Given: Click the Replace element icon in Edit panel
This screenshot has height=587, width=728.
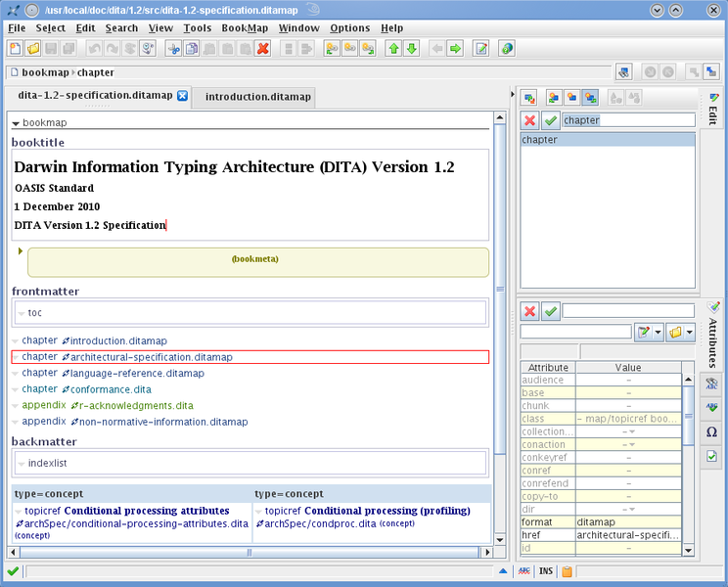Looking at the screenshot, I should point(528,98).
